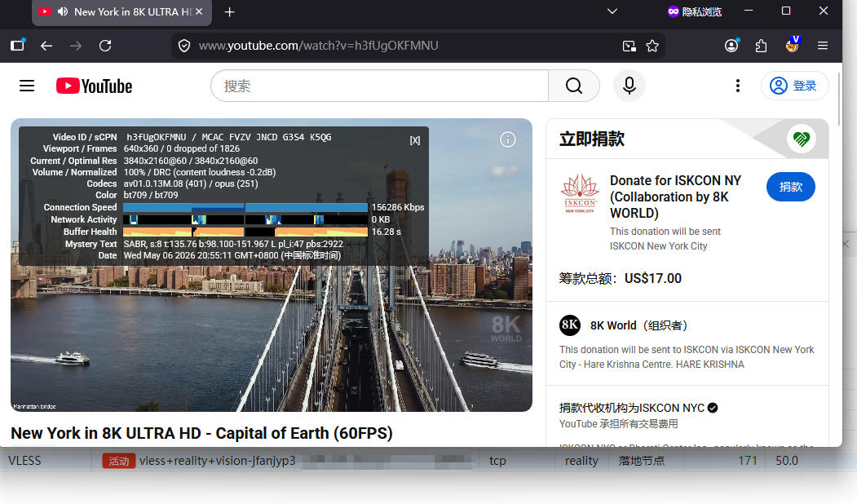Click the 171 value in background window
Screen dimensions: 857x504
click(747, 461)
